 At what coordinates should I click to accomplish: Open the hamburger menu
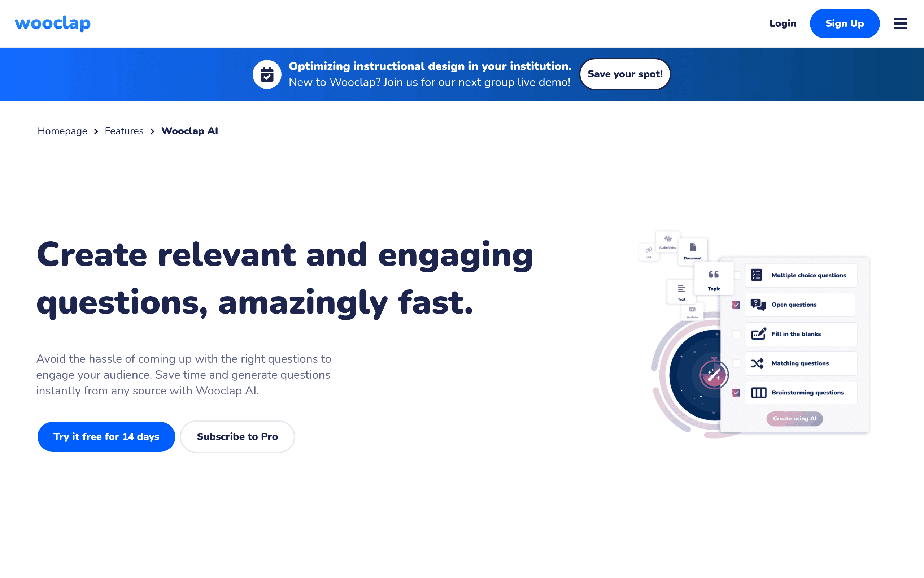[900, 23]
